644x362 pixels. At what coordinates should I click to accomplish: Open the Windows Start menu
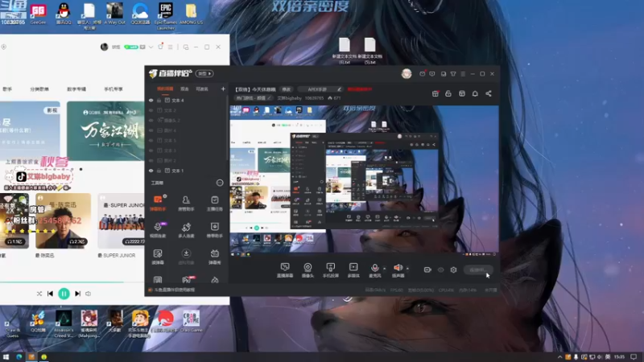click(6, 357)
